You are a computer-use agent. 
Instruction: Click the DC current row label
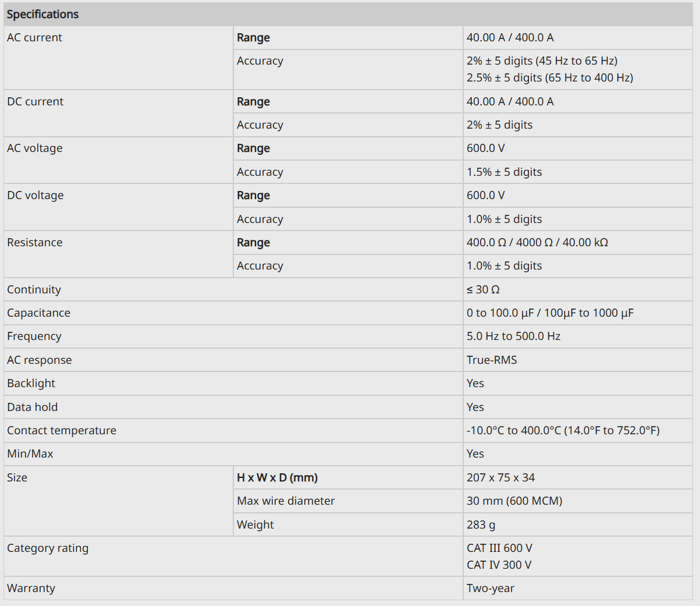35,102
